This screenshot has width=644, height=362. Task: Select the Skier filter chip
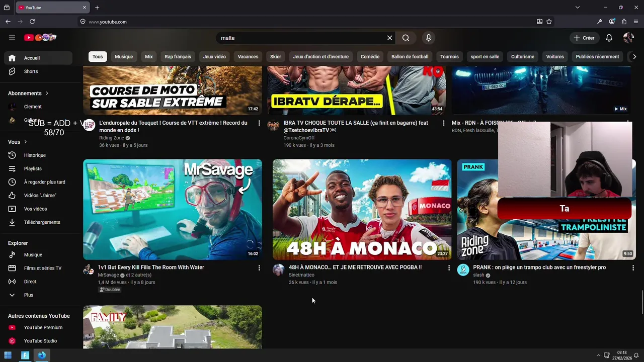276,57
